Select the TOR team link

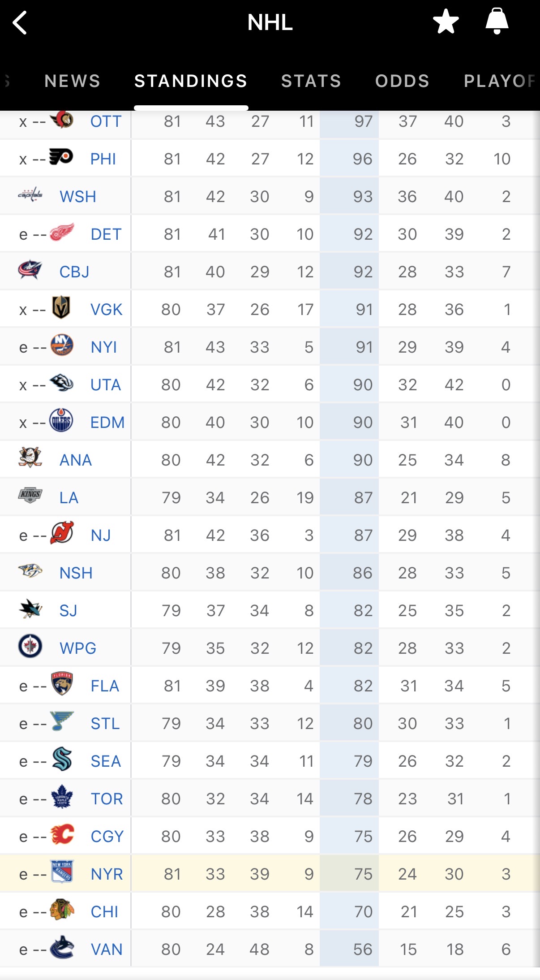(x=107, y=799)
